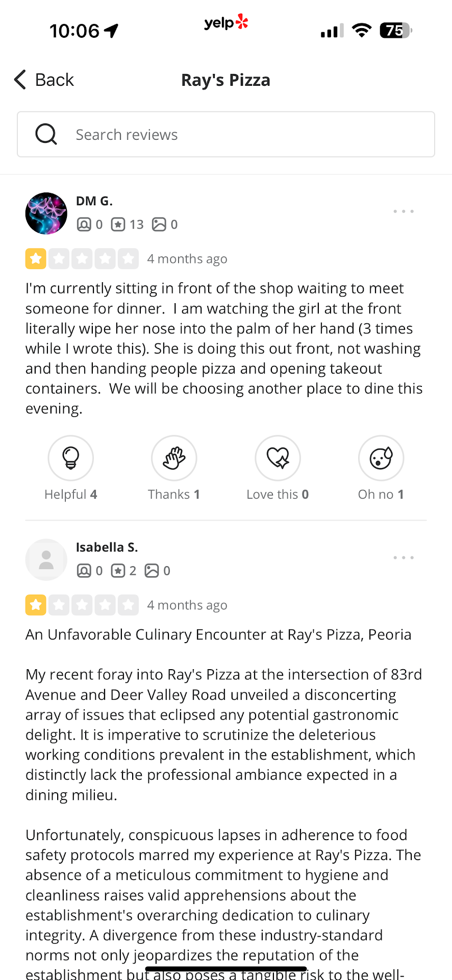Viewport: 452px width, 980px height.
Task: Tap the Oh no face icon
Action: pos(381,458)
